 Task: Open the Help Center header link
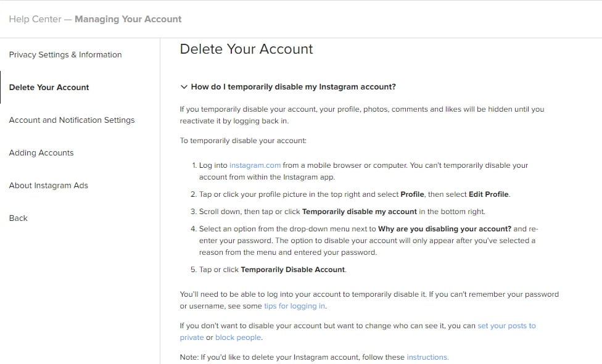click(35, 19)
